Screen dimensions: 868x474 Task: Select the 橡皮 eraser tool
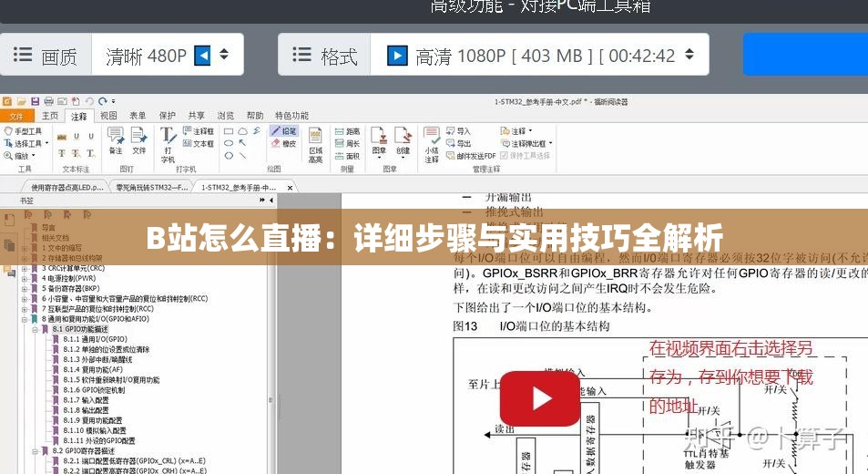coord(284,143)
